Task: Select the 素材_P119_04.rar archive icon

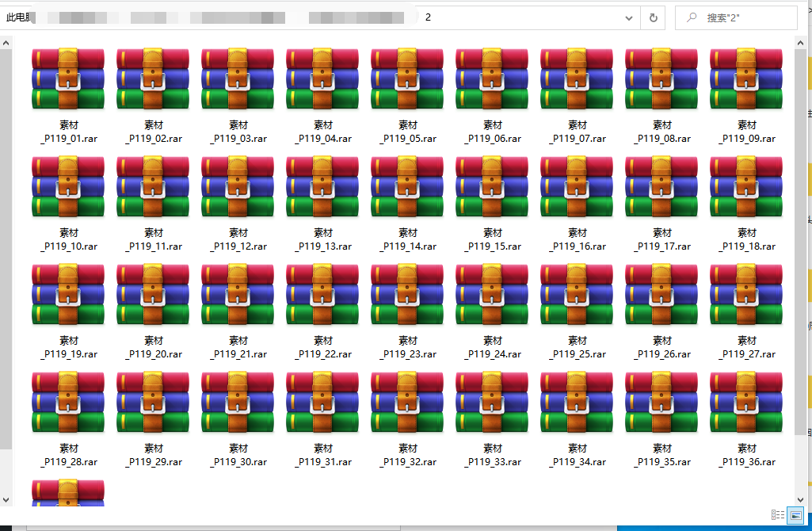Action: tap(322, 78)
